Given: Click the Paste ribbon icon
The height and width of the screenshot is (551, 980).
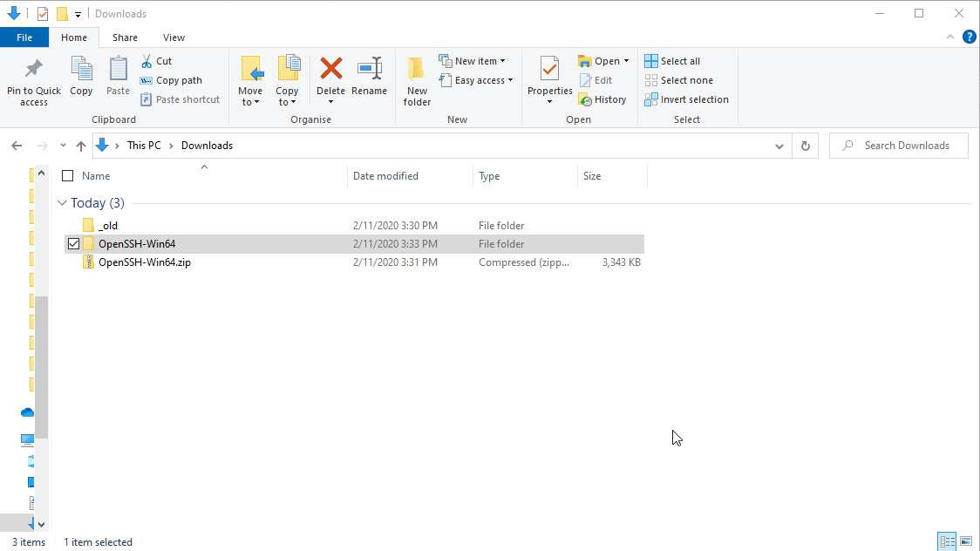Looking at the screenshot, I should click(x=118, y=76).
